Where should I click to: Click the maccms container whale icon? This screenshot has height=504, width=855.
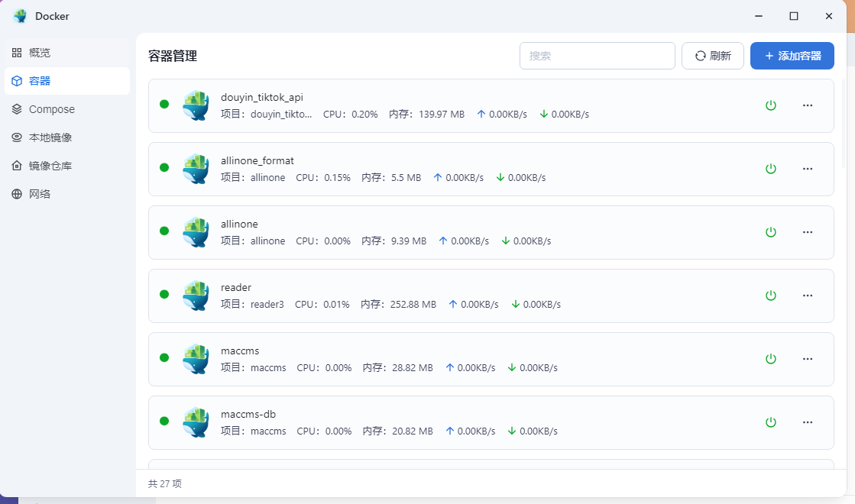(196, 359)
